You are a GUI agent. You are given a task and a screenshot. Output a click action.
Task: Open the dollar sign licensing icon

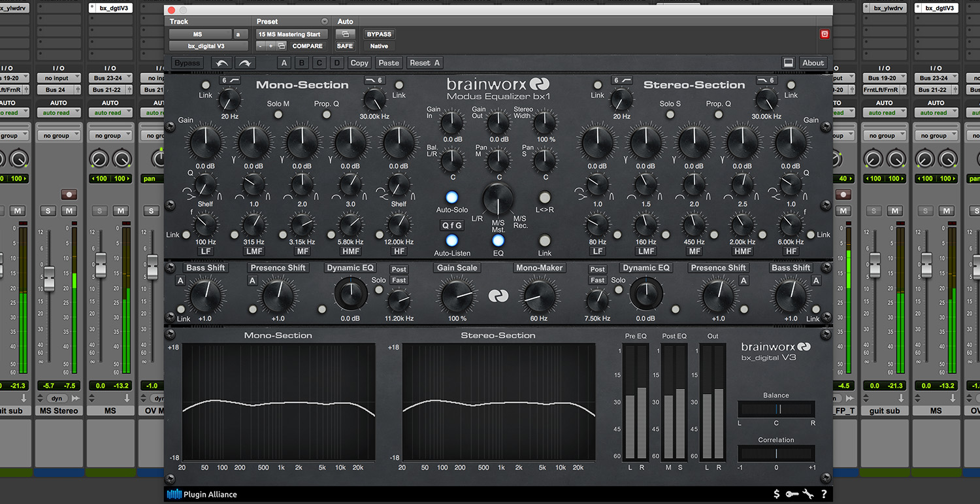coord(776,494)
